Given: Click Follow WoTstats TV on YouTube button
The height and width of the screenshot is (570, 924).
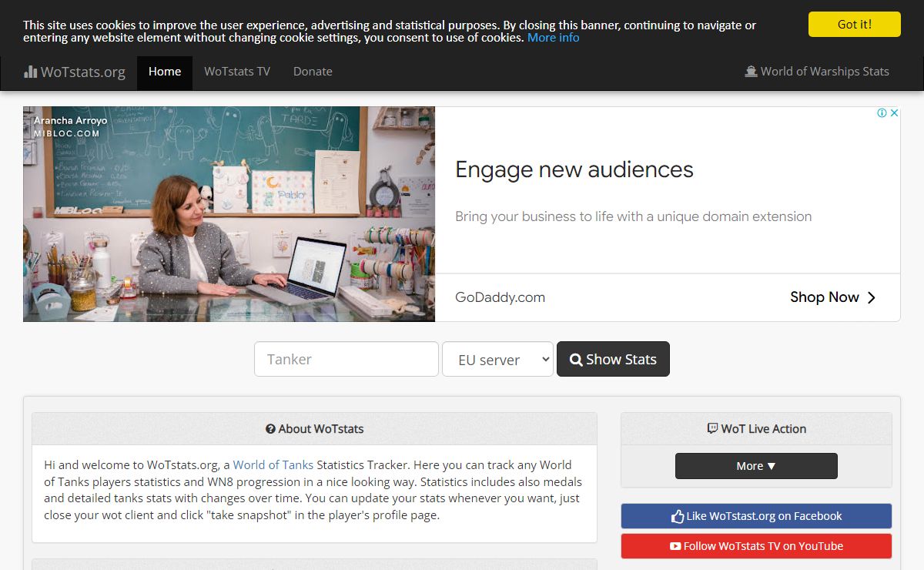Looking at the screenshot, I should [x=756, y=546].
